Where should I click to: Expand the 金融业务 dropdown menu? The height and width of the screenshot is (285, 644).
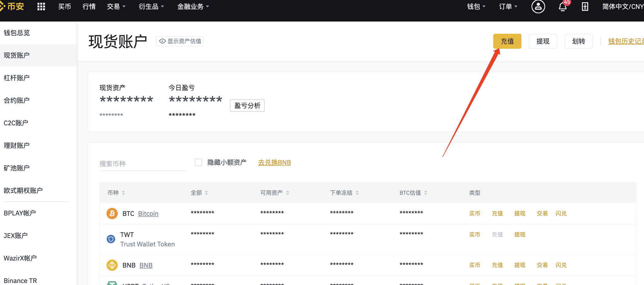[193, 6]
